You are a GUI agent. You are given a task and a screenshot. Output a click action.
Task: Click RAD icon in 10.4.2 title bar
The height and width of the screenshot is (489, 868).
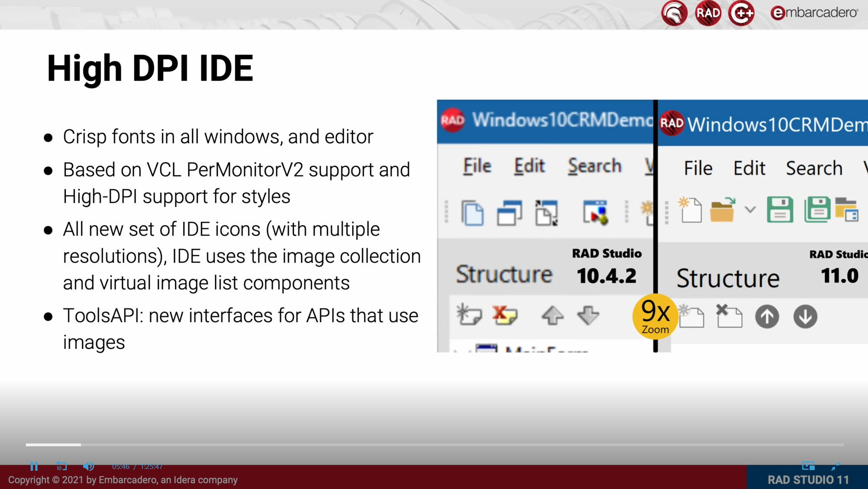[453, 121]
